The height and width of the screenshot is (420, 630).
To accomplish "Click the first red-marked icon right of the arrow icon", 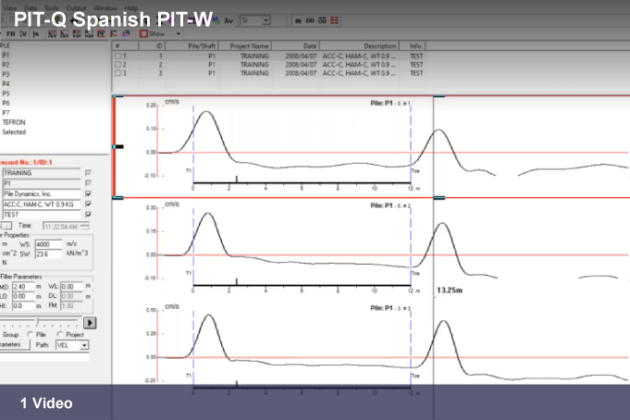I will (x=52, y=34).
